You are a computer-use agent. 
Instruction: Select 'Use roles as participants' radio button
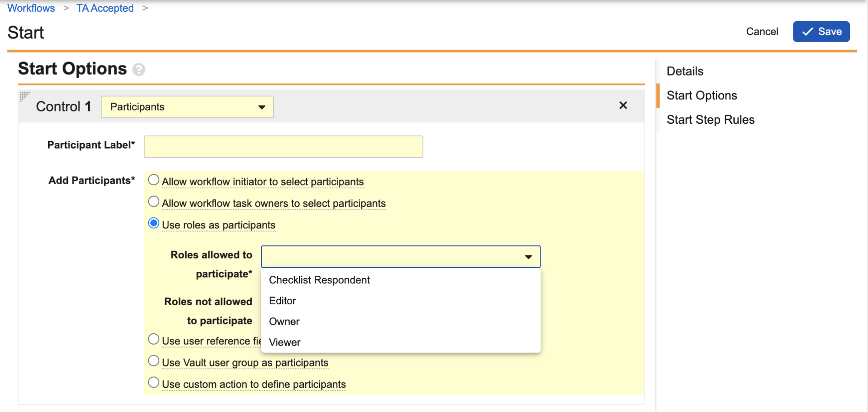[154, 224]
